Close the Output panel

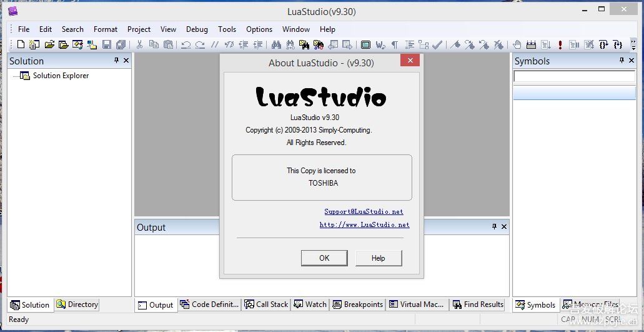coord(504,226)
